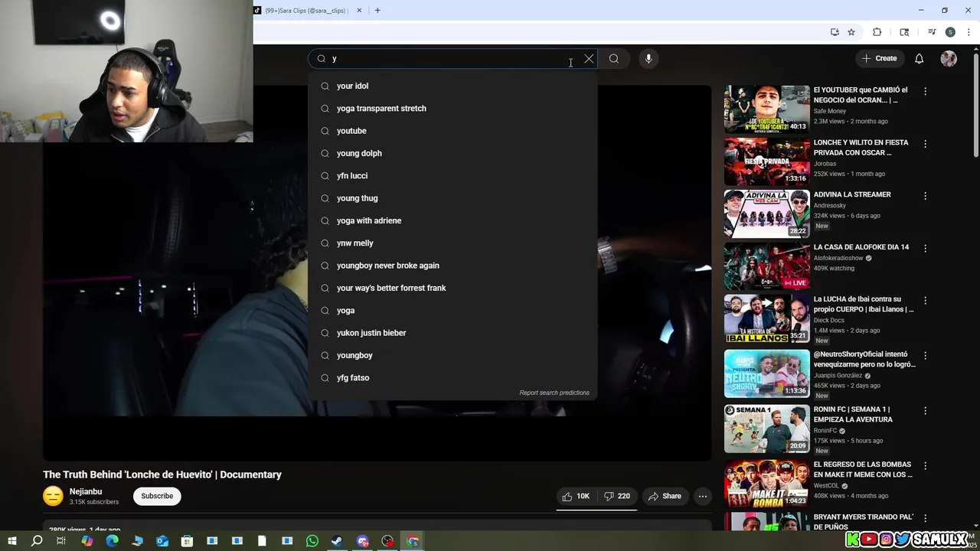Click the magnifier search button
This screenshot has height=551, width=980.
[614, 59]
